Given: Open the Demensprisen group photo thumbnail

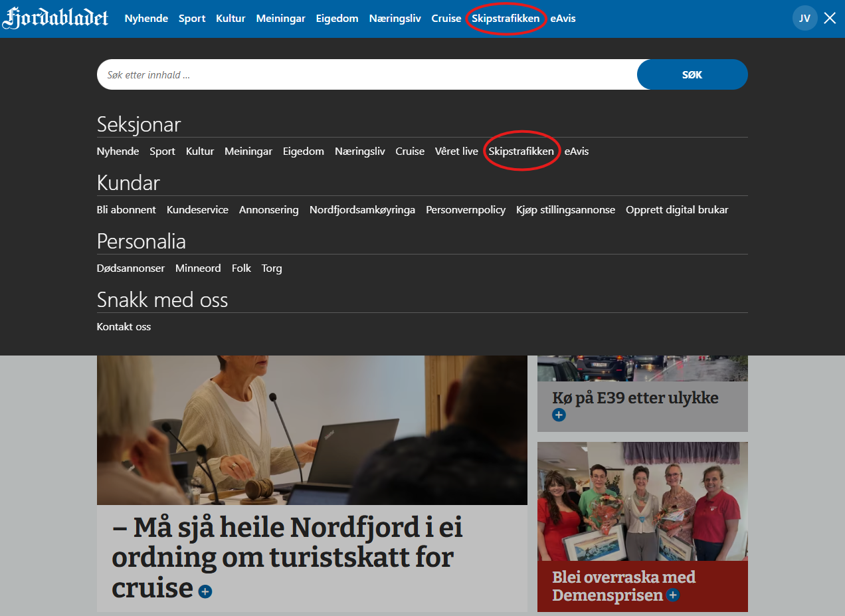Looking at the screenshot, I should click(x=642, y=502).
